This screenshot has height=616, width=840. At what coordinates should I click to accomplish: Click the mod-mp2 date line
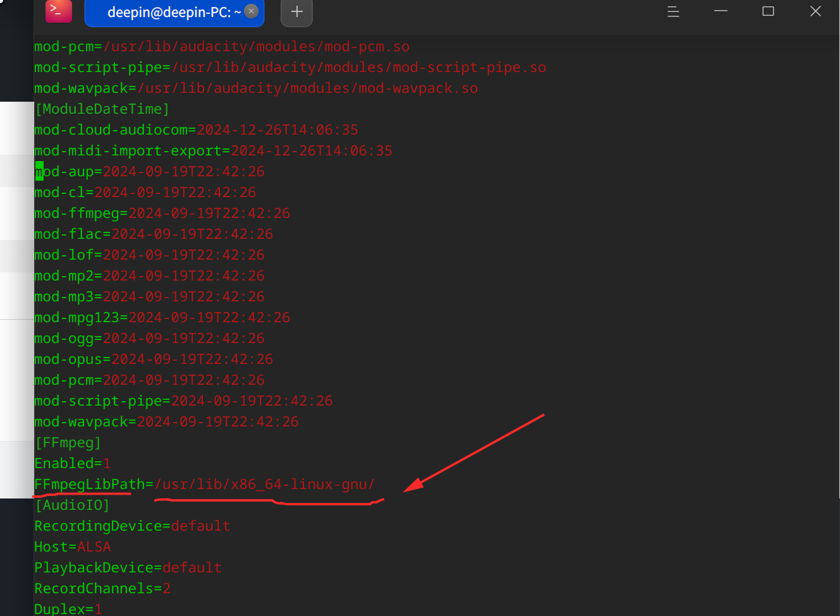149,275
